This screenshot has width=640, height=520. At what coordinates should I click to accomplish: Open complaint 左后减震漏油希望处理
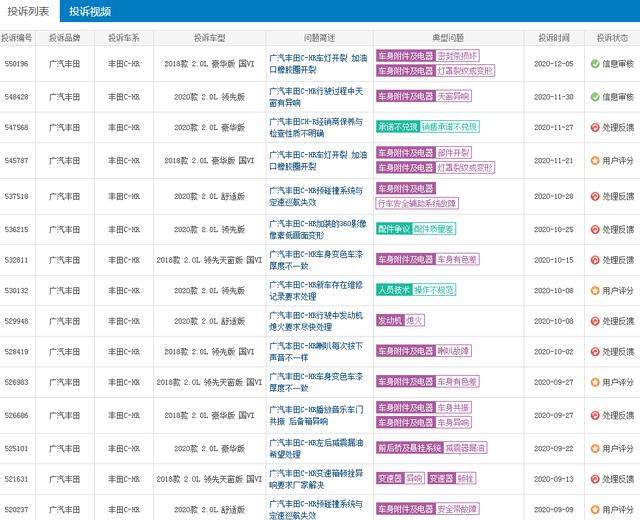tap(316, 448)
